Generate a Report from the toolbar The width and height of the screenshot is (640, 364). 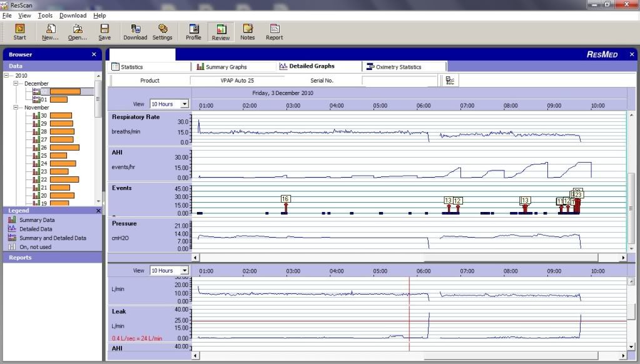coord(274,32)
